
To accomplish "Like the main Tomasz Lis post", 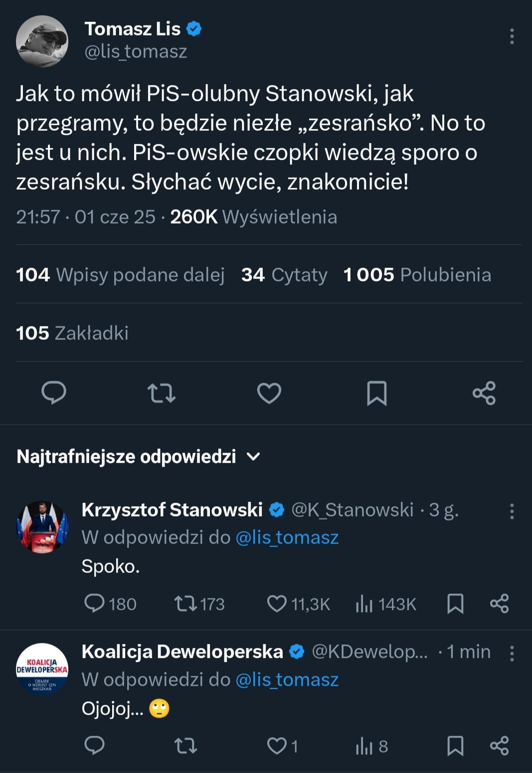I will (269, 393).
